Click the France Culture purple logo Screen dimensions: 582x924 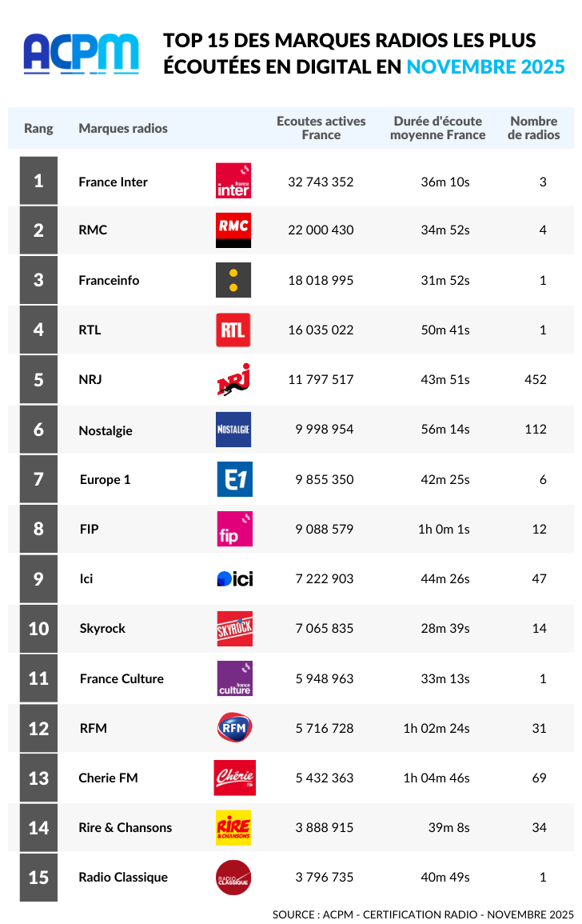[234, 678]
